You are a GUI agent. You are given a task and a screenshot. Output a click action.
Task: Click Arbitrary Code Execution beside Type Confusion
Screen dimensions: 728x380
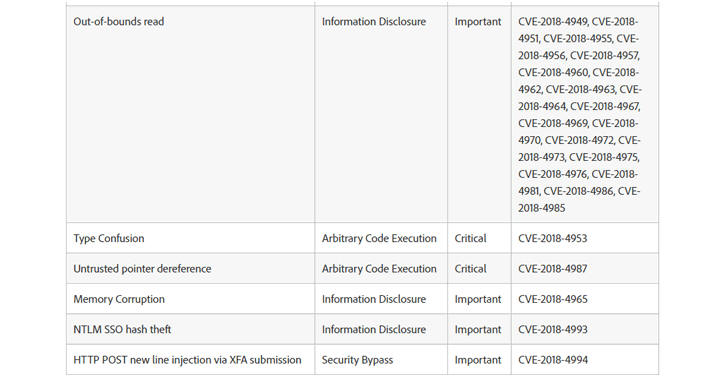pos(379,238)
